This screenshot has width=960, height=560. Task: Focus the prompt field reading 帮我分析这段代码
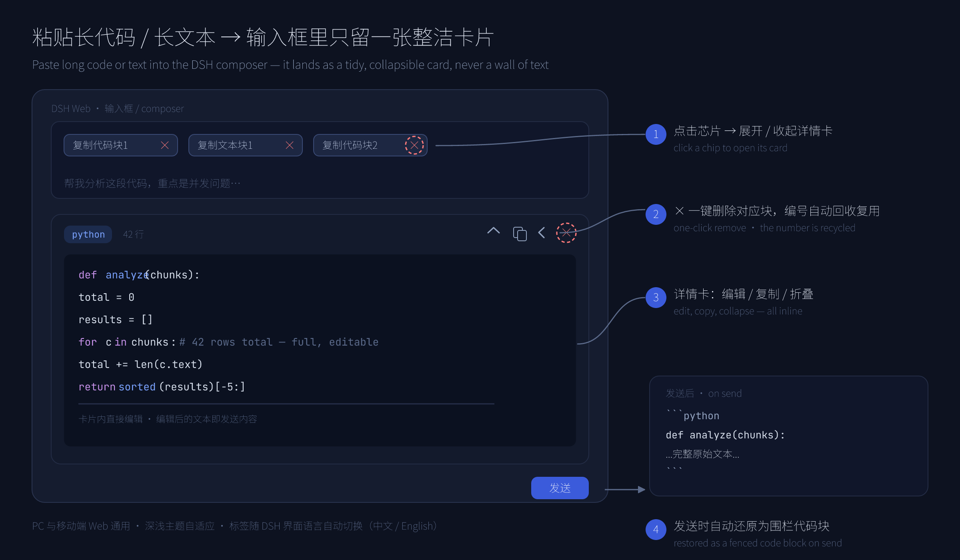[x=152, y=183]
